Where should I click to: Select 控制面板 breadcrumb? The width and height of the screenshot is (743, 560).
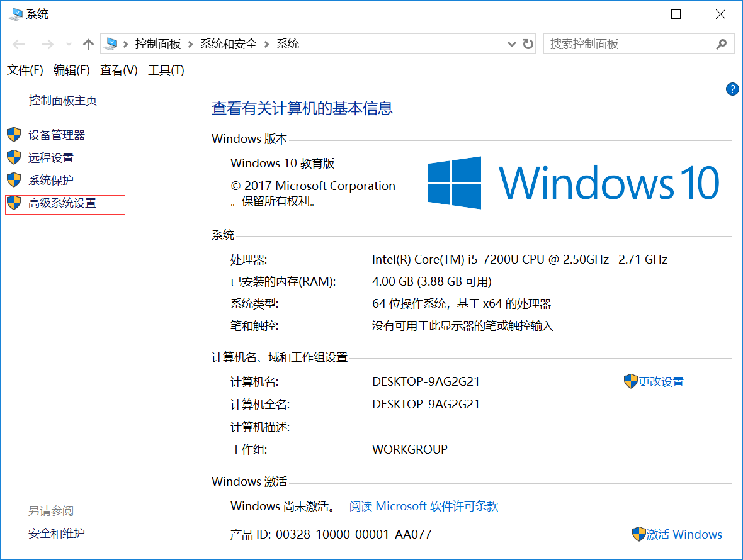click(x=158, y=44)
